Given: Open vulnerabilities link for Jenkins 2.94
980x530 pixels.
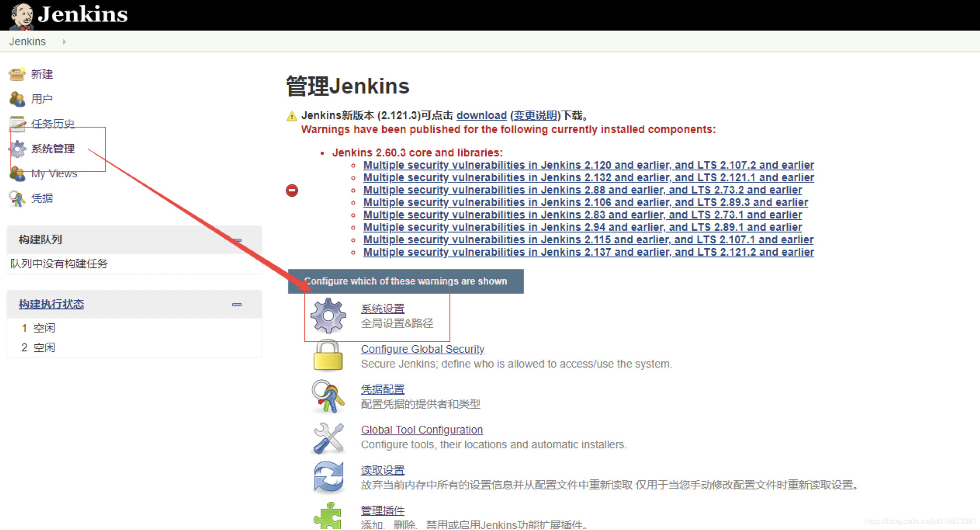Looking at the screenshot, I should coord(583,227).
